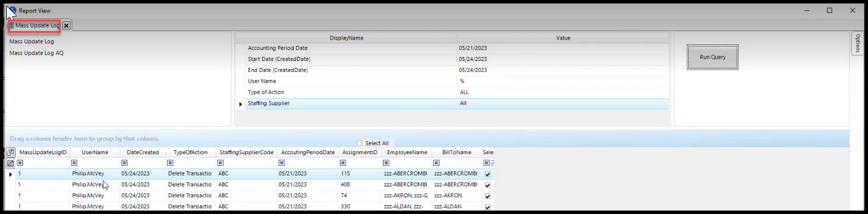The width and height of the screenshot is (868, 214).
Task: Click the Staffing Supplier row indicator arrow
Action: click(x=240, y=104)
